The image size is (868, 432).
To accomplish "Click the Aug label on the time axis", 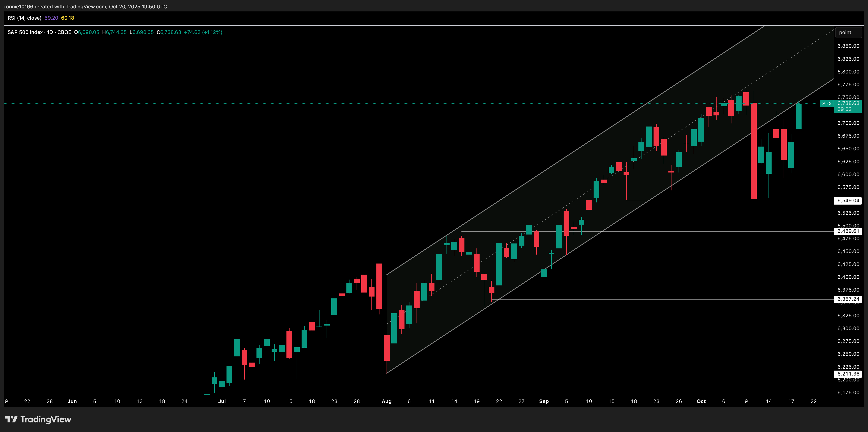I will tap(387, 401).
